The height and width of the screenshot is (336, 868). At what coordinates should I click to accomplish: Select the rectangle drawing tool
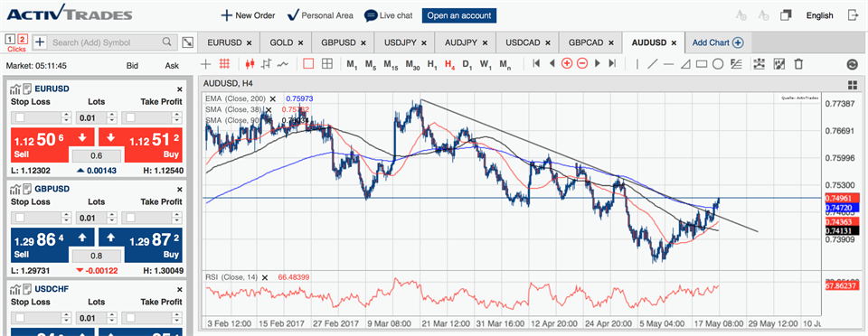tap(702, 64)
